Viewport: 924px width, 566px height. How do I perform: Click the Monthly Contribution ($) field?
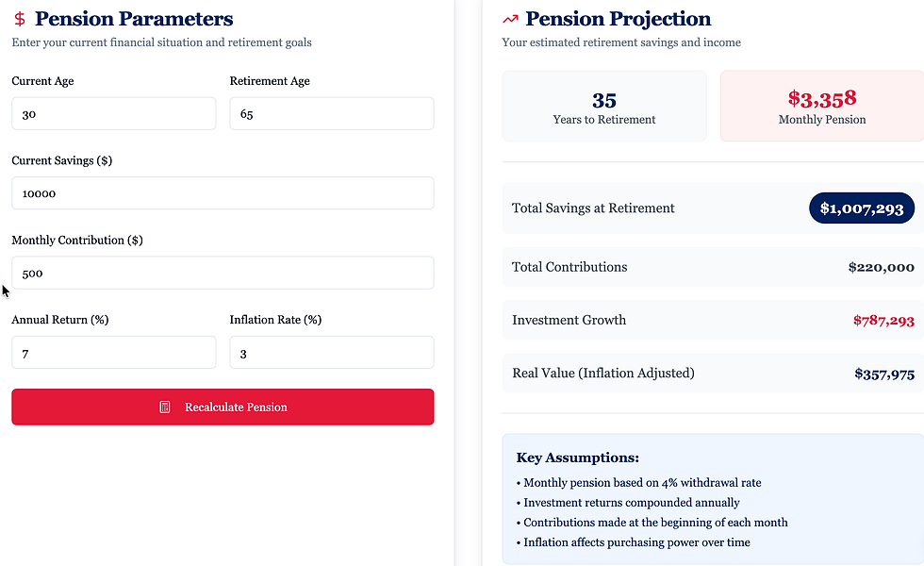[x=223, y=273]
